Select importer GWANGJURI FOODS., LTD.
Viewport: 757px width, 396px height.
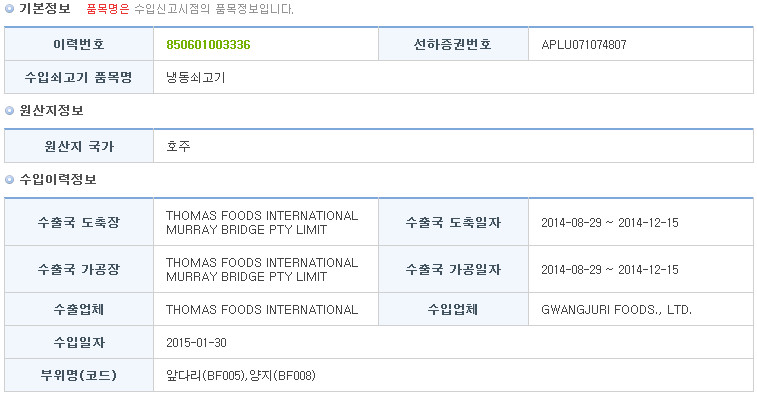617,310
